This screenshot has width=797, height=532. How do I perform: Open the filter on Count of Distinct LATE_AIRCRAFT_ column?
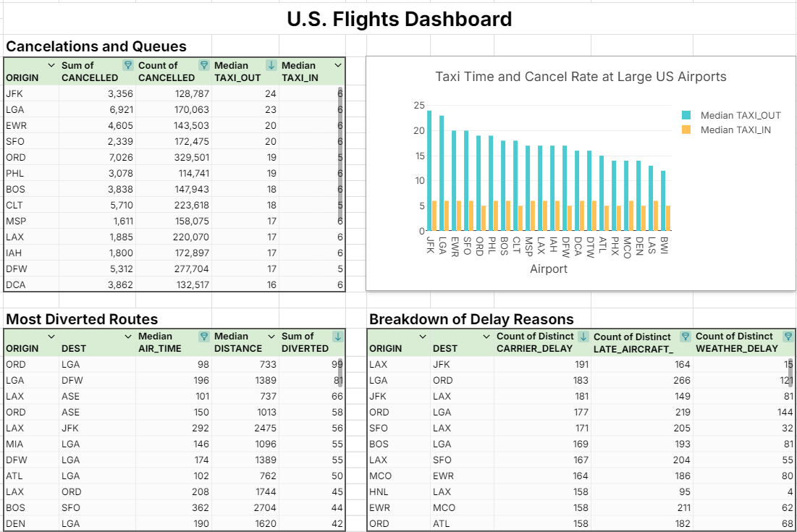pos(686,336)
